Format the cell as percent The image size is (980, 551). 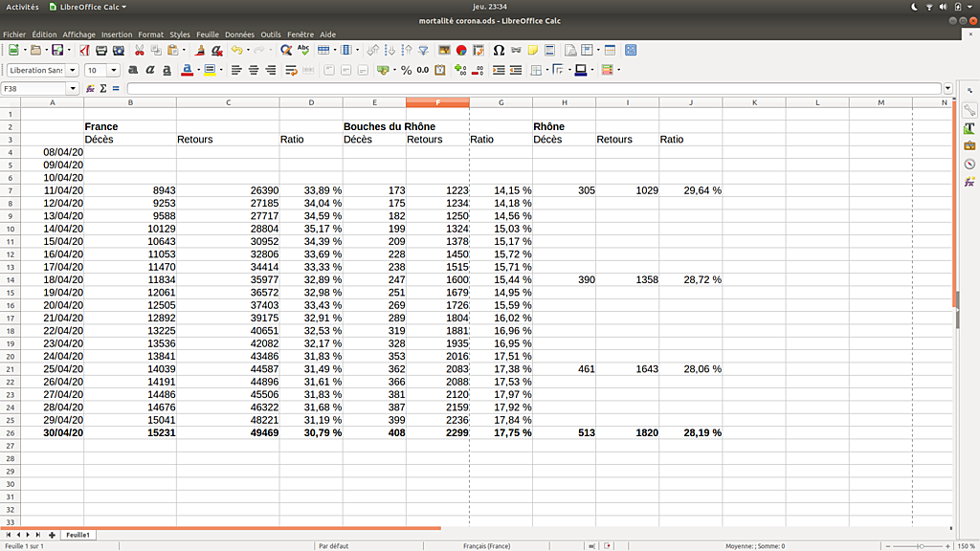click(406, 70)
